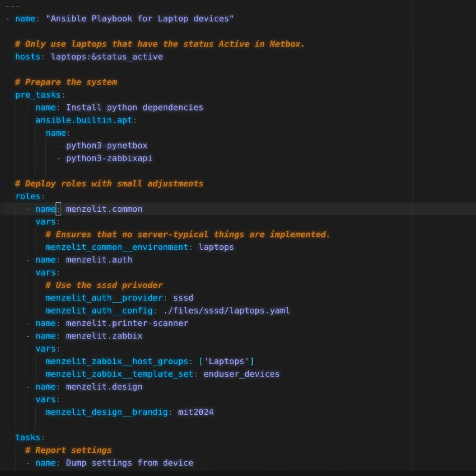Screen dimensions: 476x476
Task: Click the python3-zabbixapi package line
Action: tap(109, 158)
